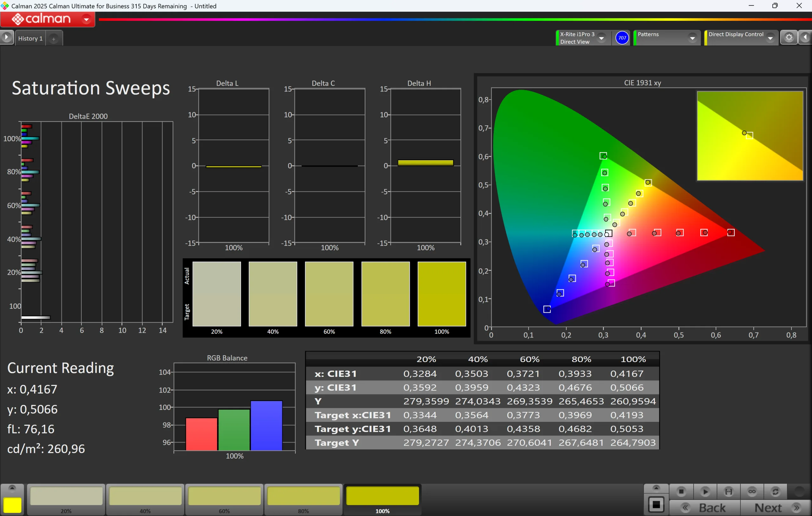The width and height of the screenshot is (812, 516).
Task: Expand the yellow color selector arrow
Action: [12, 488]
